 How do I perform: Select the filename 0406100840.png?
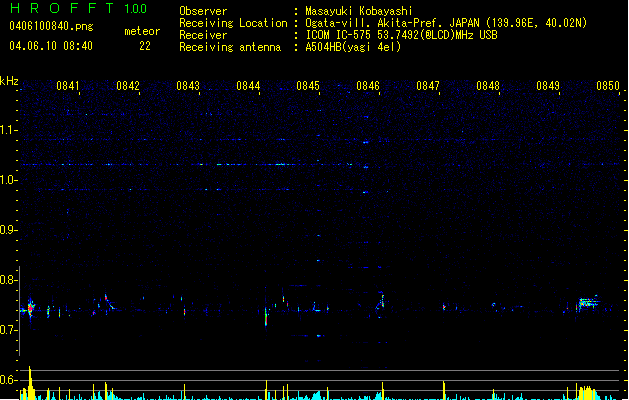pyautogui.click(x=51, y=26)
